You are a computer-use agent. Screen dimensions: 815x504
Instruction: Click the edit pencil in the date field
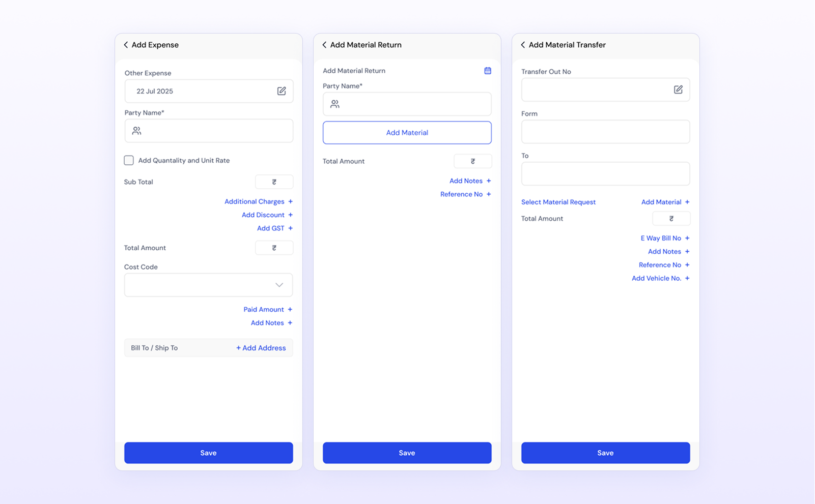point(281,91)
